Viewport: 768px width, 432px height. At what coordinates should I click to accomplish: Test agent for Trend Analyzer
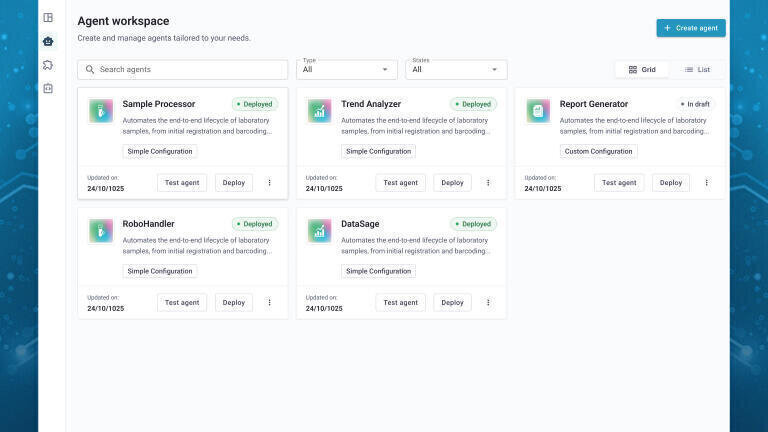[x=400, y=183]
